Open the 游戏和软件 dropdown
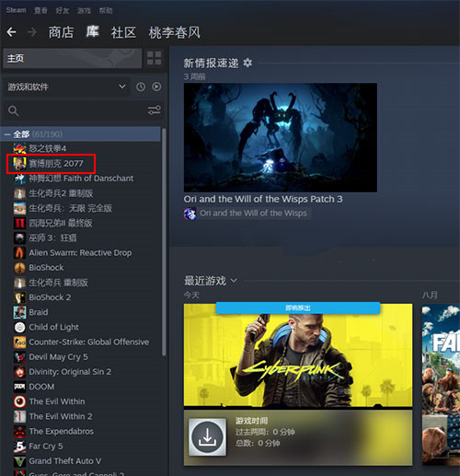Image resolution: width=460 pixels, height=476 pixels. (66, 87)
